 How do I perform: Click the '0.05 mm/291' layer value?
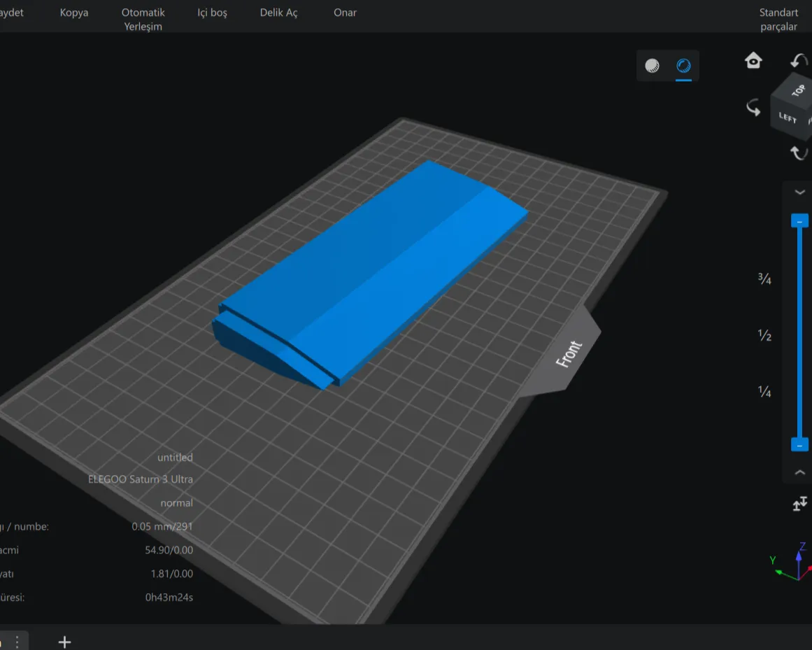[162, 526]
